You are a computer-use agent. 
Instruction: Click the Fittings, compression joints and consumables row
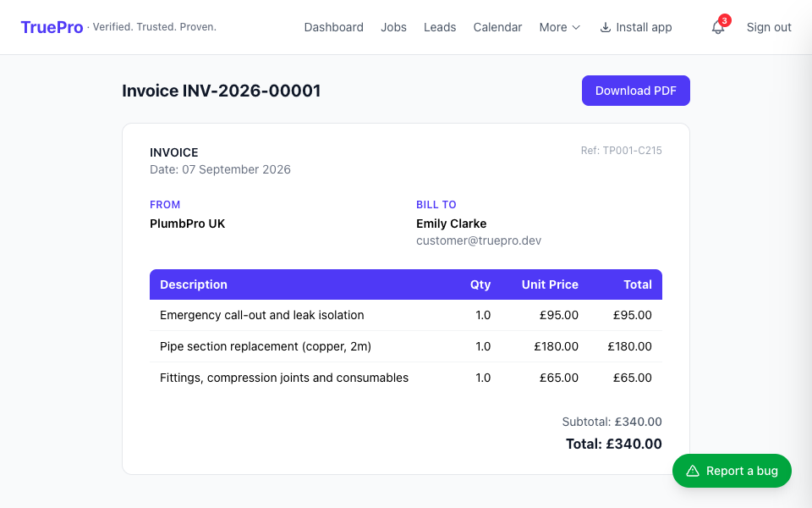[x=406, y=378]
